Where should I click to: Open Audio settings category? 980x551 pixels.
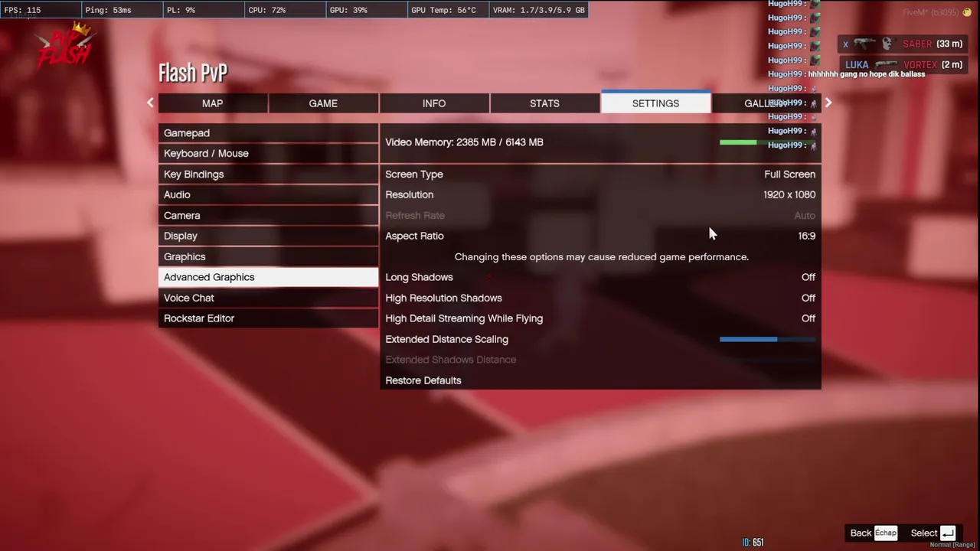(x=268, y=195)
